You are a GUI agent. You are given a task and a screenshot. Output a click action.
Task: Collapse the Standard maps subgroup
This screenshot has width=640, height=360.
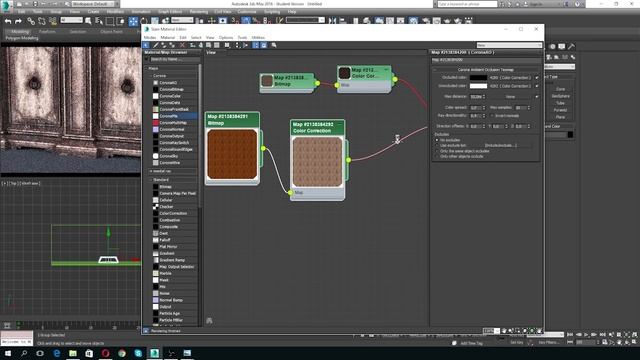coord(151,180)
